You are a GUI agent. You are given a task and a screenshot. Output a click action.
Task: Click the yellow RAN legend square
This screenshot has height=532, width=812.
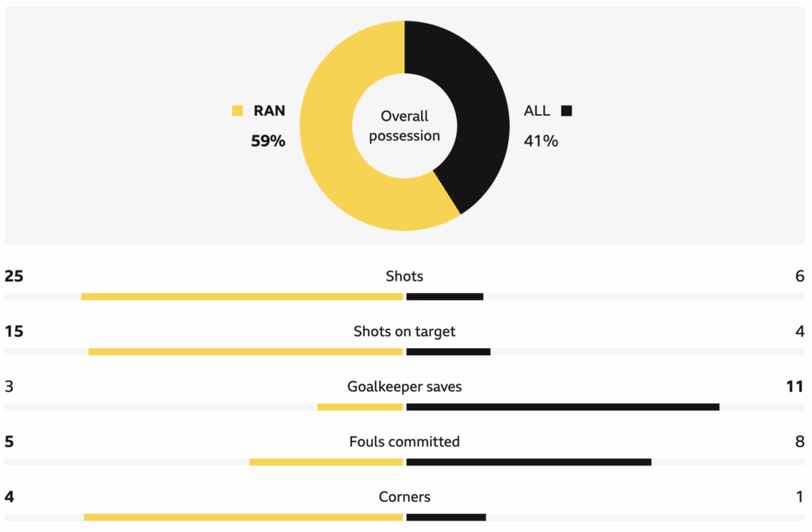237,111
